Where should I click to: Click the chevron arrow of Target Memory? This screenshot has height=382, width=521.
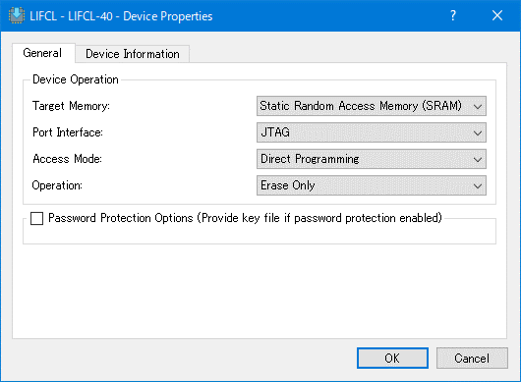(478, 107)
